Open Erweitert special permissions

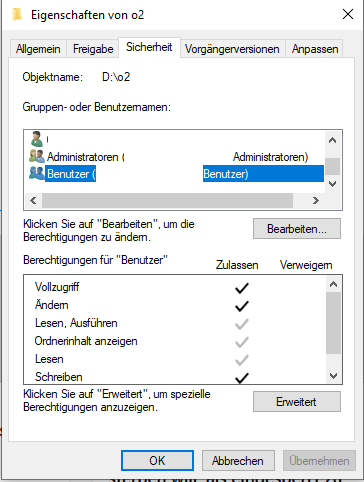pos(297,402)
